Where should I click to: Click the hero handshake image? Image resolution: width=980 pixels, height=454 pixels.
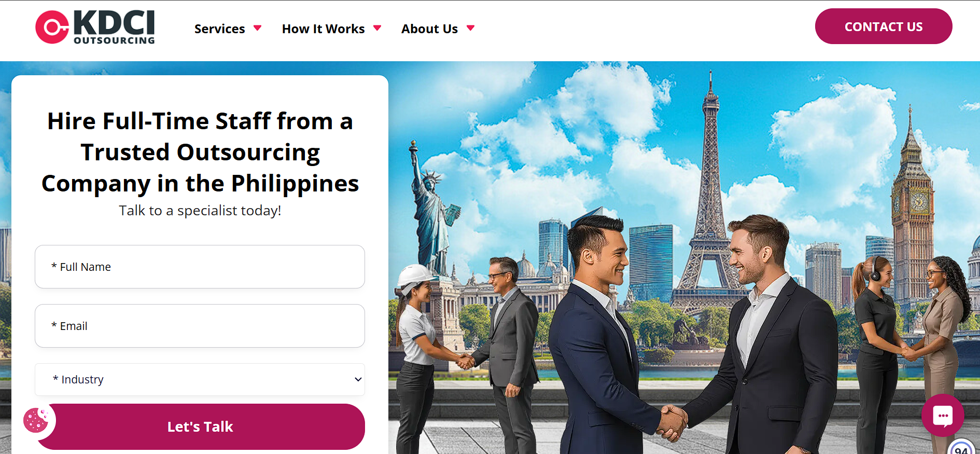click(684, 258)
